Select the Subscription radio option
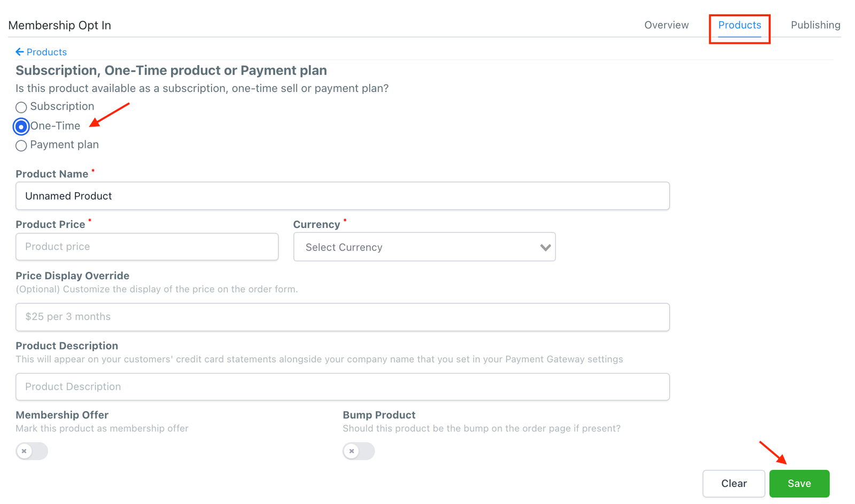 click(21, 107)
